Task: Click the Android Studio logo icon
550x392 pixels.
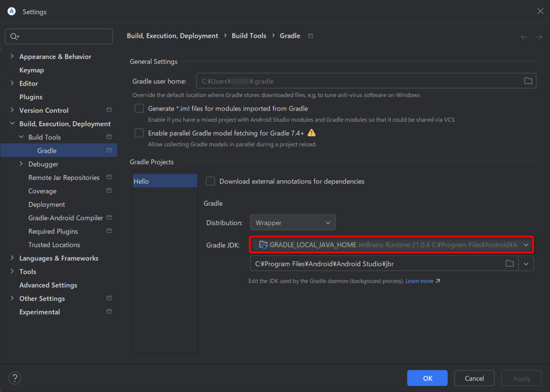Action: coord(12,11)
